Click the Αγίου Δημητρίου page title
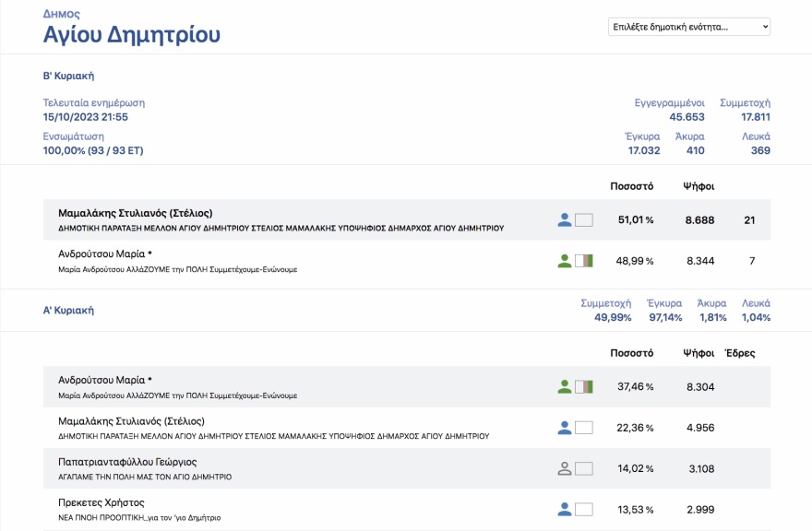 (132, 36)
